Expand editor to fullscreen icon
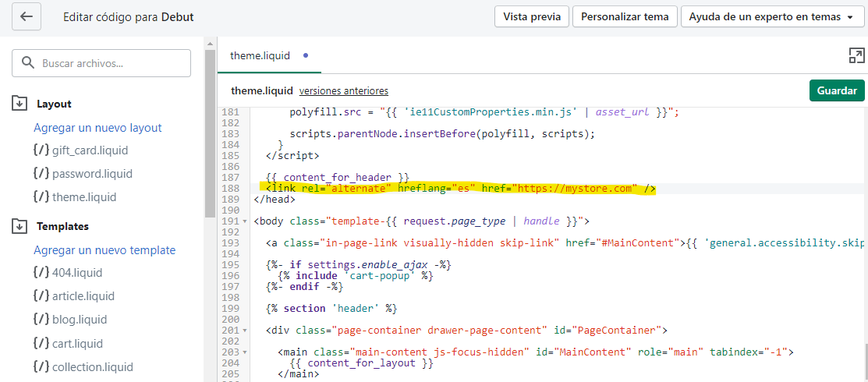This screenshot has height=382, width=868. pyautogui.click(x=856, y=55)
